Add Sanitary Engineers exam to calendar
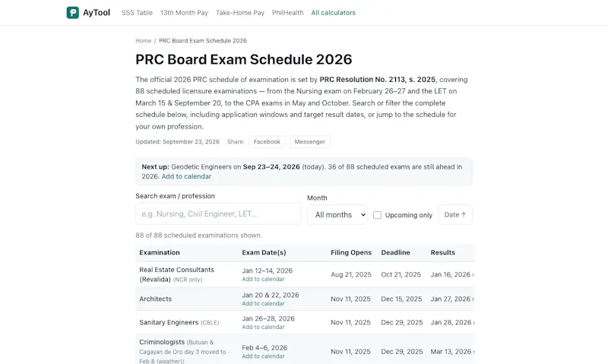608x364 pixels. pyautogui.click(x=263, y=328)
